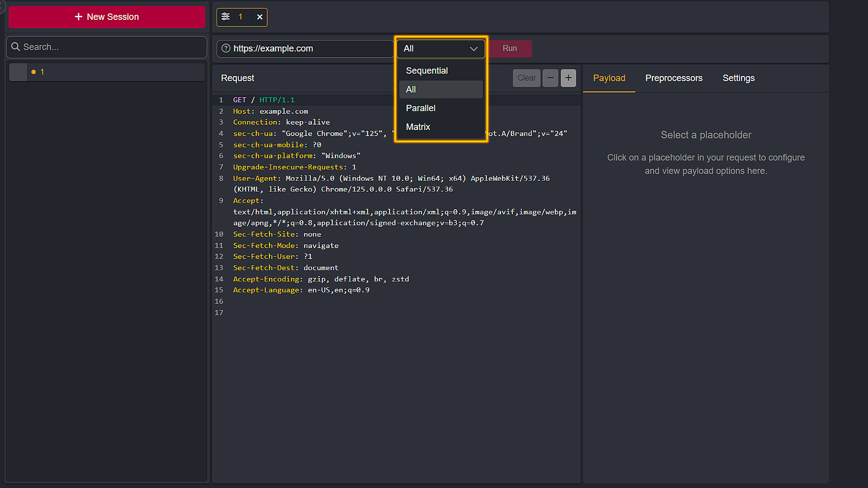Open the session tab labeled 1
868x488 pixels.
[241, 17]
